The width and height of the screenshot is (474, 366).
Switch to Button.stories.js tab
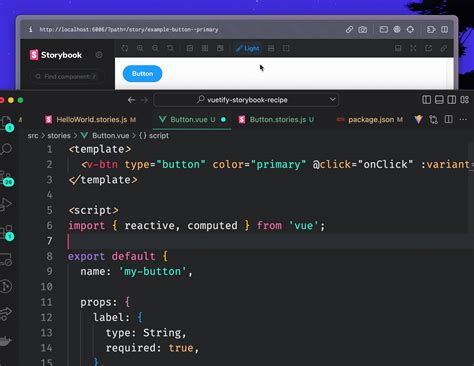click(277, 119)
